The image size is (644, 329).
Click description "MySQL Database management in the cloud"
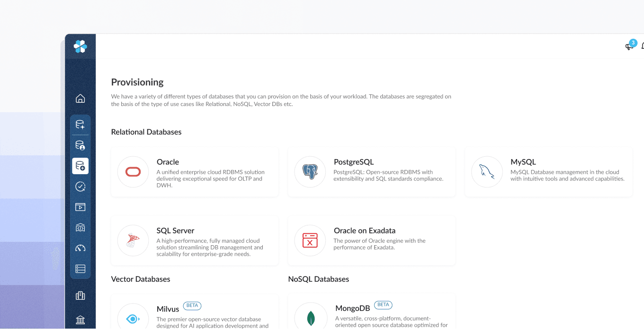(567, 176)
